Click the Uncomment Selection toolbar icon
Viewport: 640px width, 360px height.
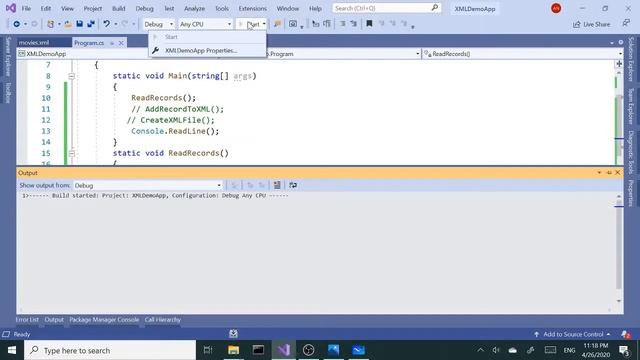pyautogui.click(x=327, y=24)
